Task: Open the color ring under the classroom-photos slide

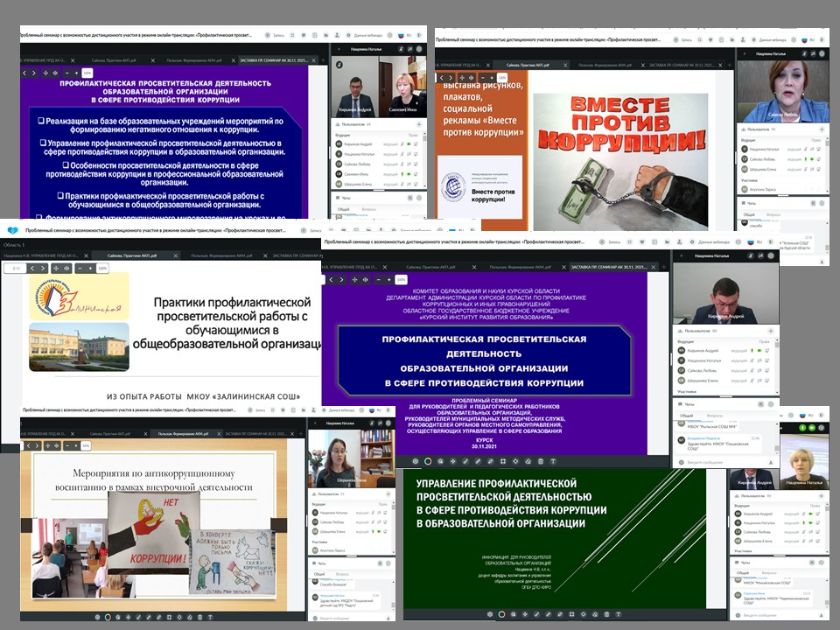Action: click(108, 617)
